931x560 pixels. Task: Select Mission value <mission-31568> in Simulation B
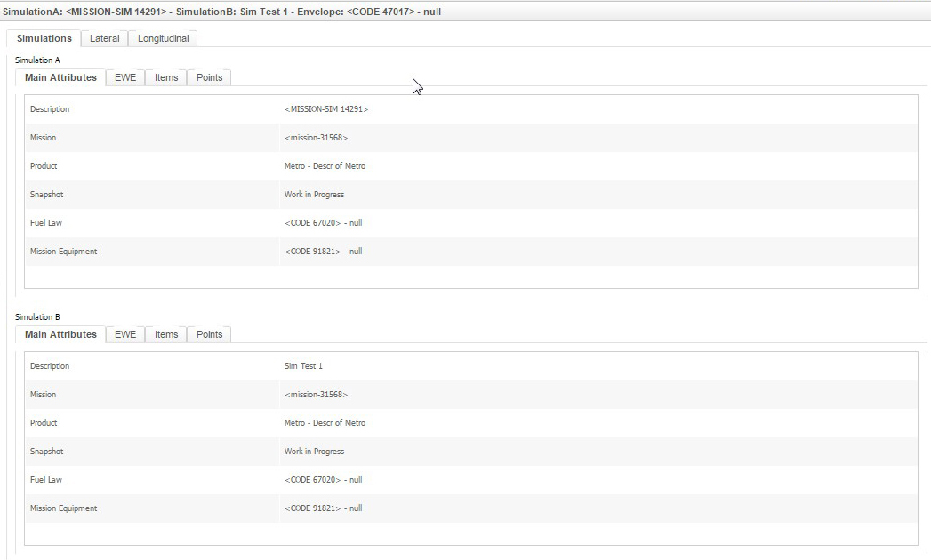pos(316,395)
